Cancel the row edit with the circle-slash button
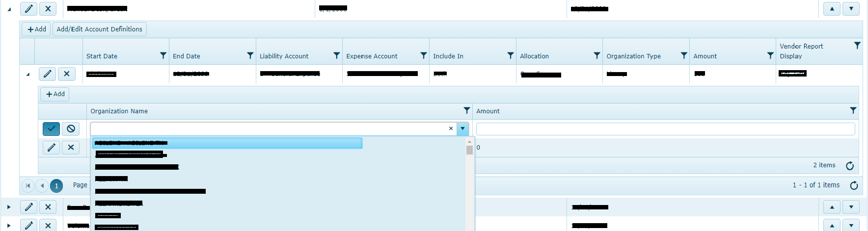The width and height of the screenshot is (868, 231). [x=71, y=128]
